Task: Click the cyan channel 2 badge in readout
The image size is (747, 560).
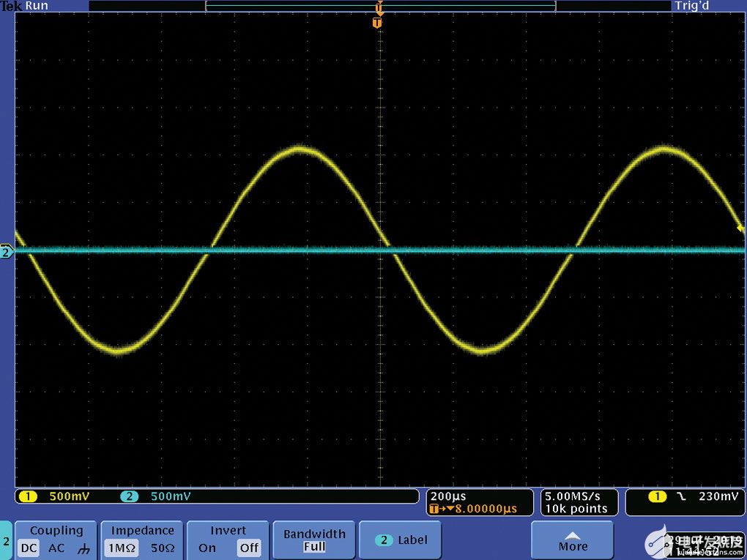Action: coord(129,496)
